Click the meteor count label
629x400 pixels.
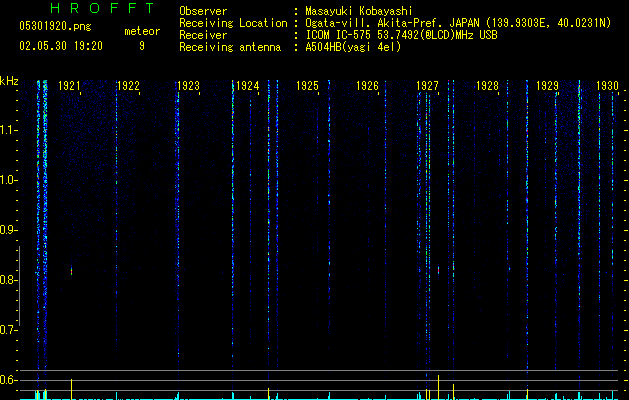coord(142,31)
